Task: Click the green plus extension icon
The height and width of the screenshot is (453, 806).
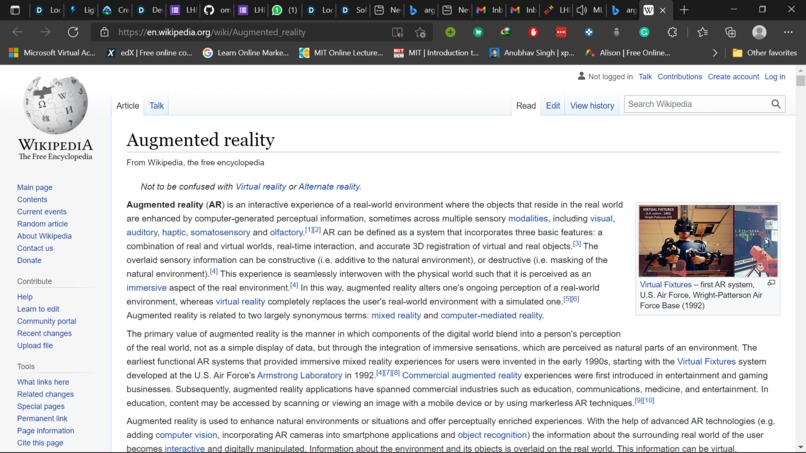Action: click(450, 32)
